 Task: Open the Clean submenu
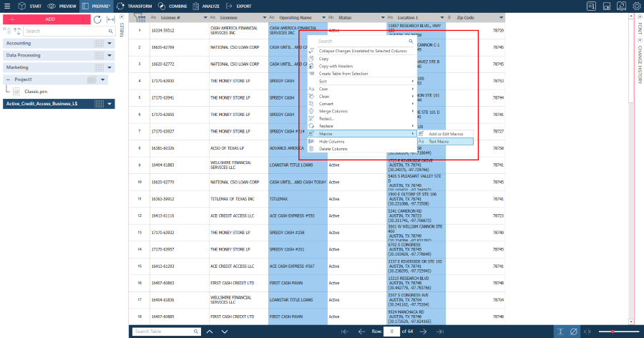coord(362,96)
